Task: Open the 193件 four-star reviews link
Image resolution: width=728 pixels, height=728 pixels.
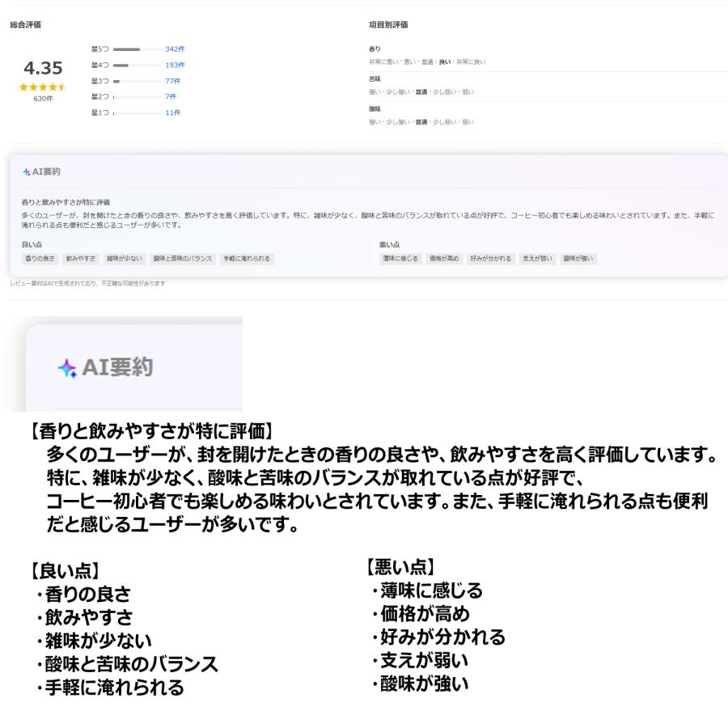Action: [x=176, y=66]
